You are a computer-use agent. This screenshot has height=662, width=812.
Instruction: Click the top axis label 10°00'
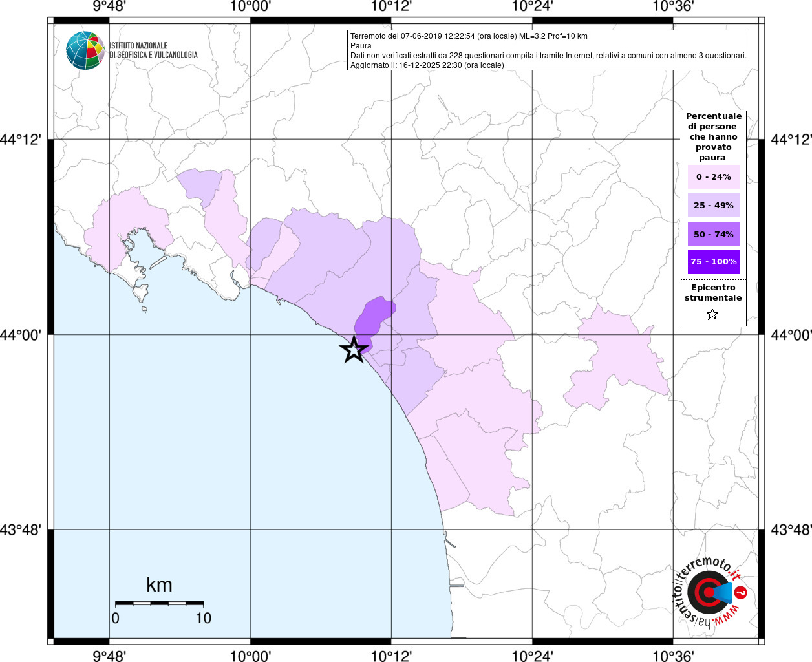(x=250, y=6)
